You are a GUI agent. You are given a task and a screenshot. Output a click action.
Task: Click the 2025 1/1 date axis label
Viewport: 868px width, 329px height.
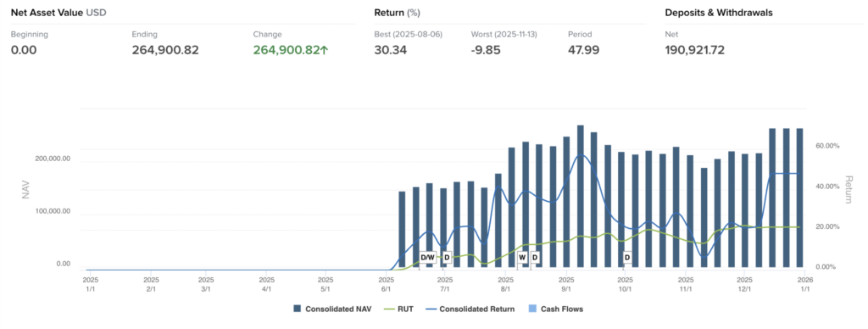(x=90, y=285)
